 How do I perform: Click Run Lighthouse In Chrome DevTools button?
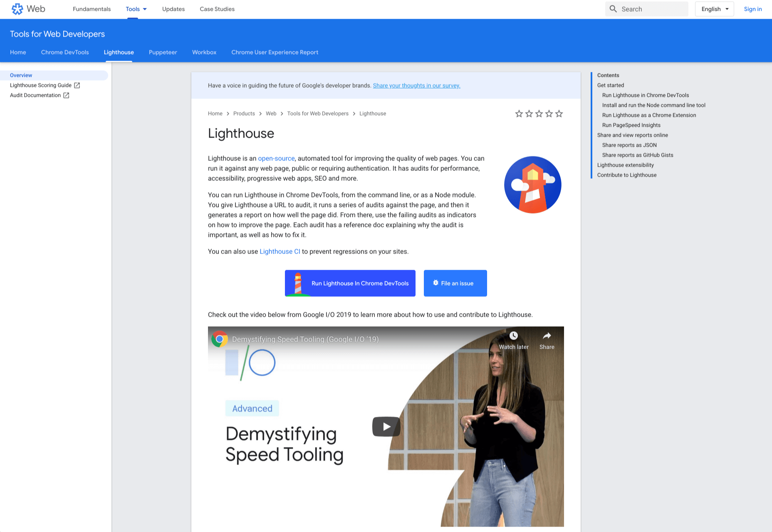pos(350,283)
